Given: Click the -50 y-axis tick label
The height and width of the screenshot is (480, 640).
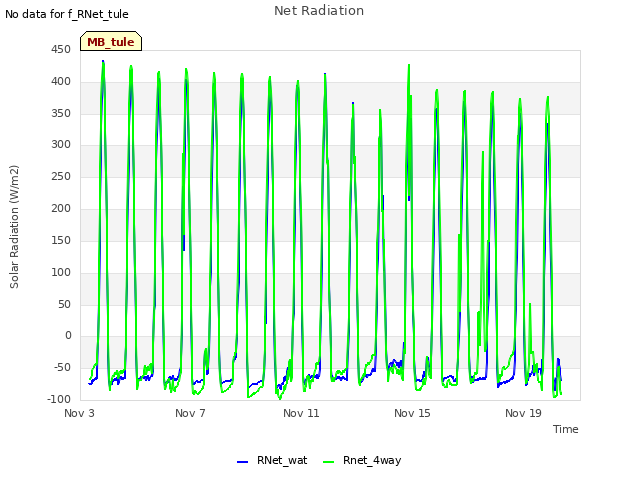Looking at the screenshot, I should coord(62,367).
